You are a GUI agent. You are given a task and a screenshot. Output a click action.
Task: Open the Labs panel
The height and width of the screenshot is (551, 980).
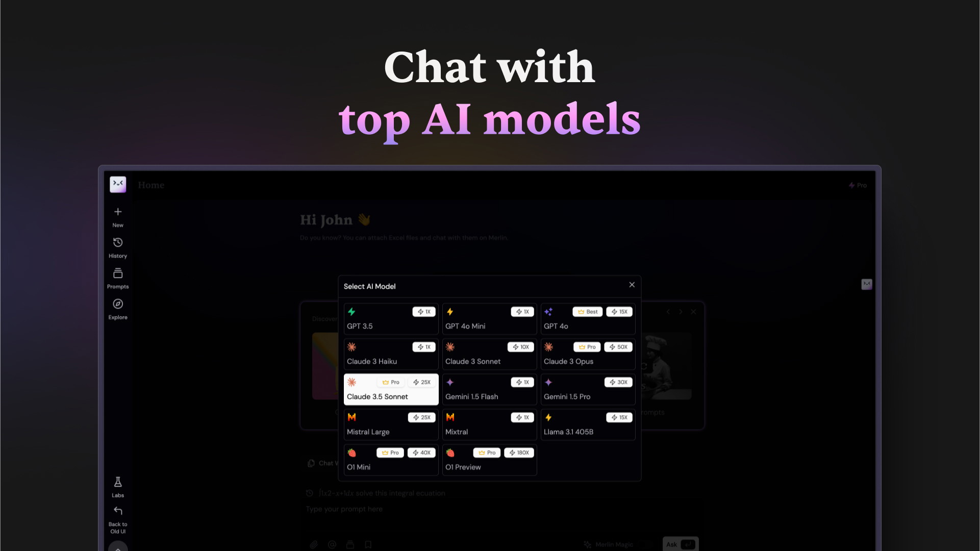pyautogui.click(x=118, y=486)
